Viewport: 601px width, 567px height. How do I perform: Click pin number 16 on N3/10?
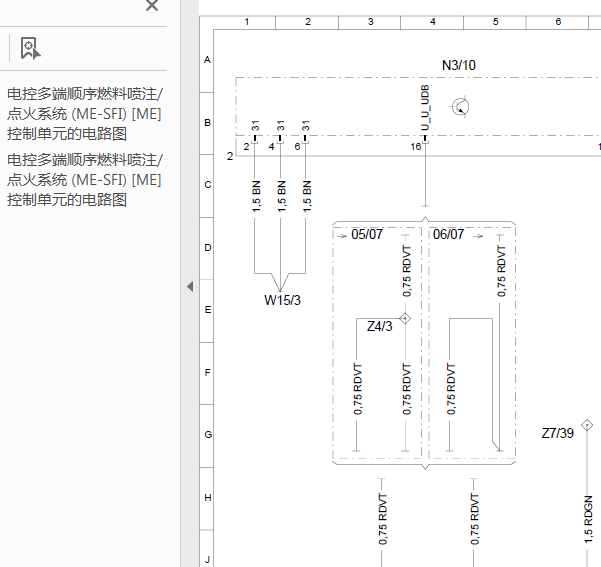pos(415,146)
